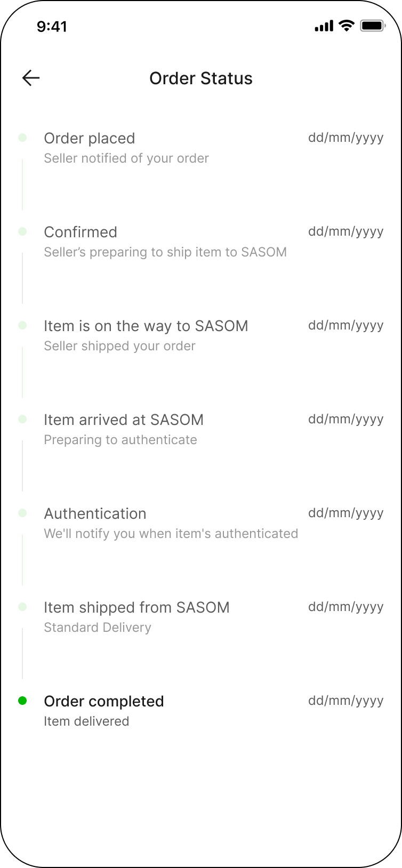Click the green Order completed status dot

(x=22, y=701)
